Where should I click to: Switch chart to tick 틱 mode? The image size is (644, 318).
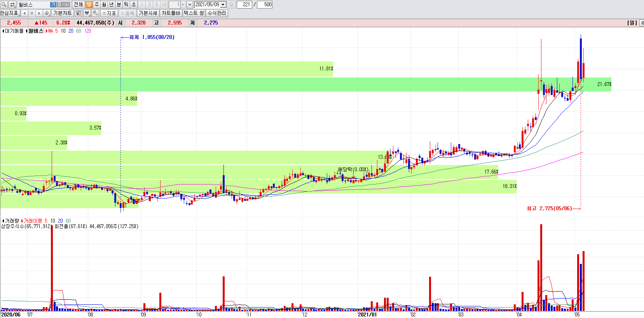pyautogui.click(x=126, y=5)
